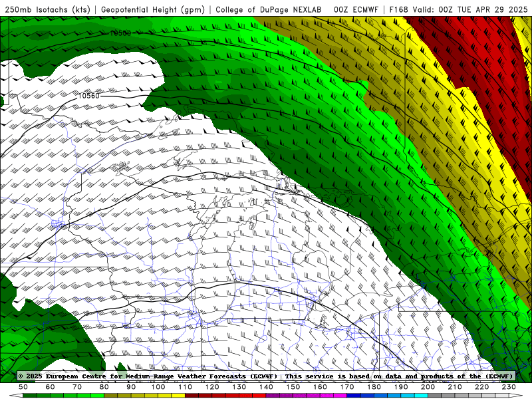This screenshot has height=399, width=532.
Task: Click the '200' value on the color scale
Action: click(x=428, y=387)
